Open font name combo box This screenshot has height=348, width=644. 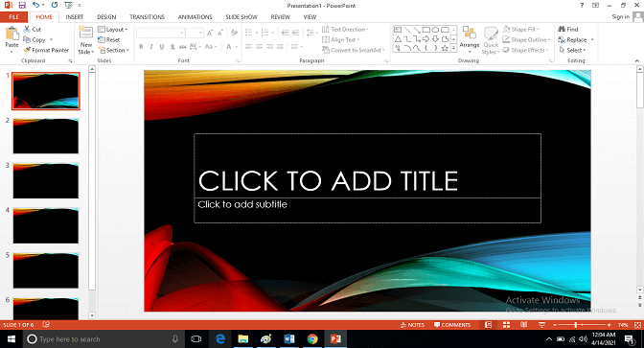coord(160,33)
